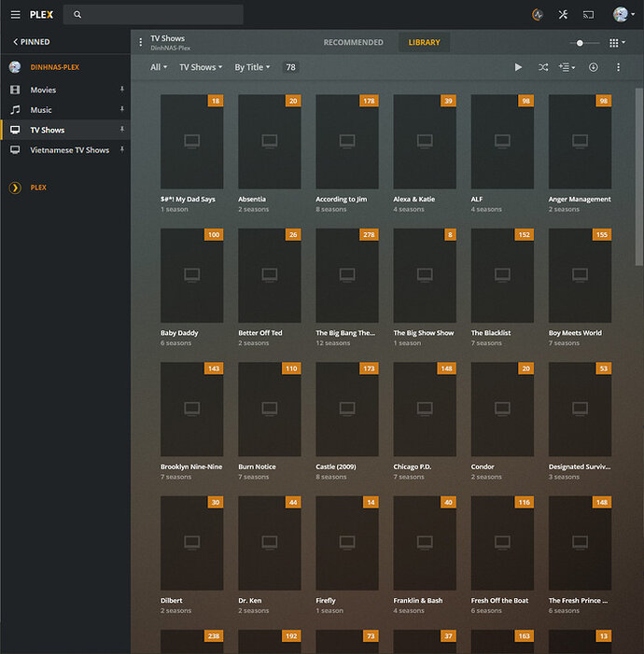Toggle pin on Music library
644x654 pixels.
pos(121,110)
